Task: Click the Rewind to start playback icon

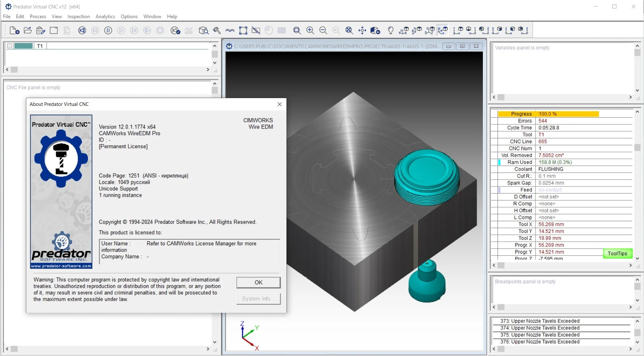Action: point(82,31)
